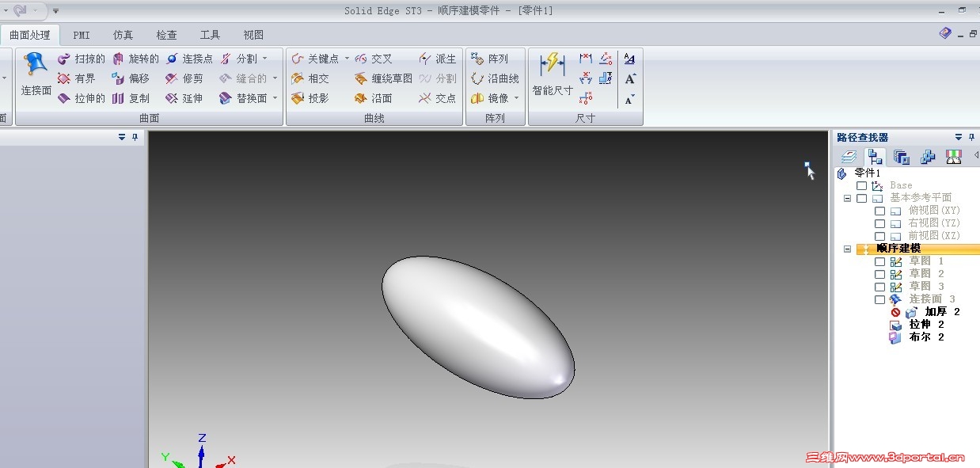Open the family of parts icon in 路径查找器

click(x=928, y=157)
